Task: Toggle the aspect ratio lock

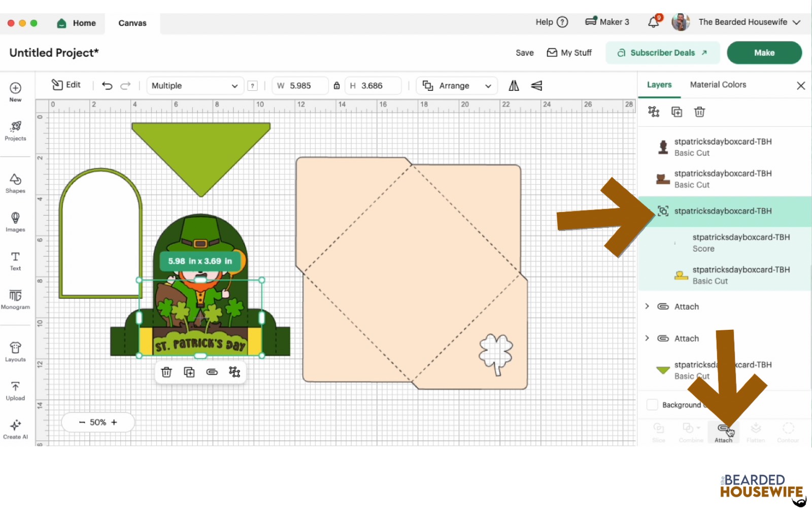Action: point(336,86)
